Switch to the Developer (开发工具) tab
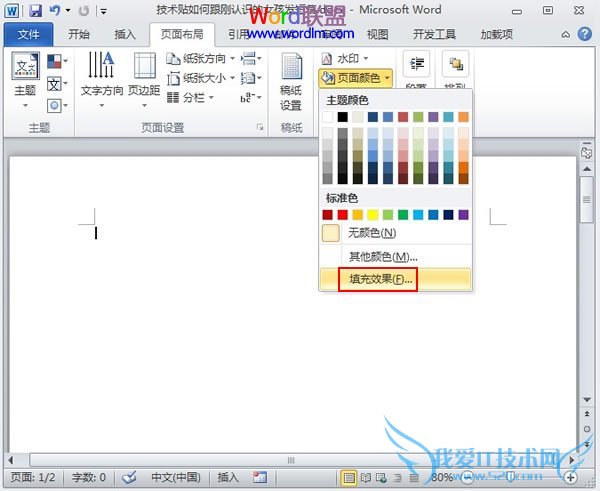 [x=434, y=34]
